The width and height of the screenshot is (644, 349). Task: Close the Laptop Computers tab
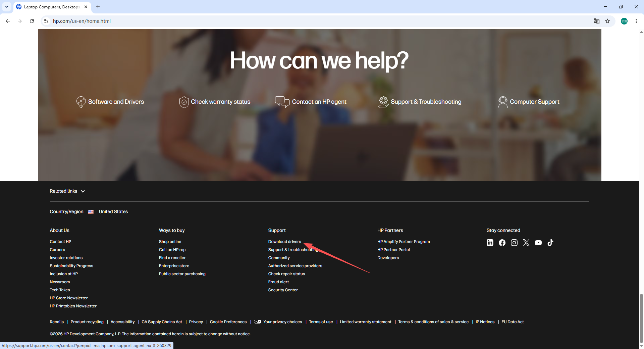click(86, 7)
